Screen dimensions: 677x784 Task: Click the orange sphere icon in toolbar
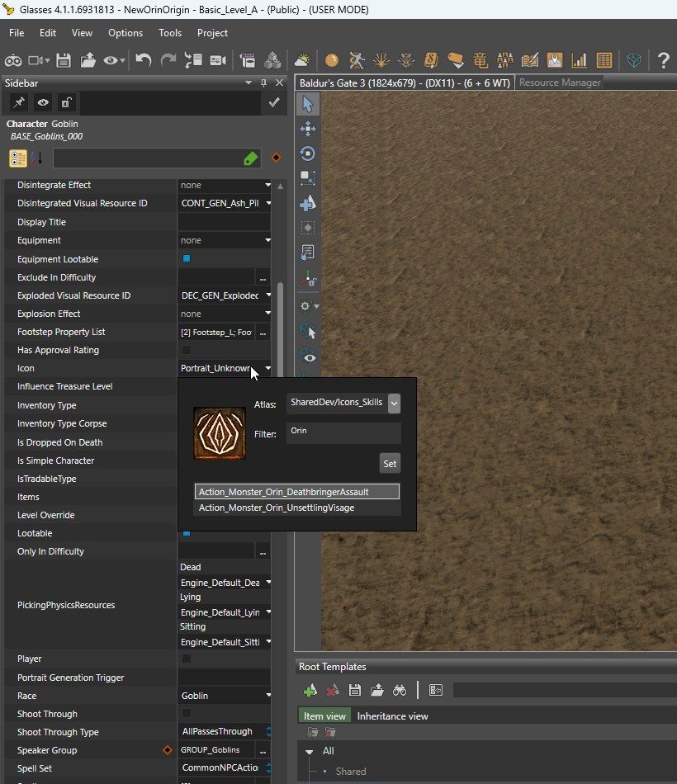[x=332, y=60]
